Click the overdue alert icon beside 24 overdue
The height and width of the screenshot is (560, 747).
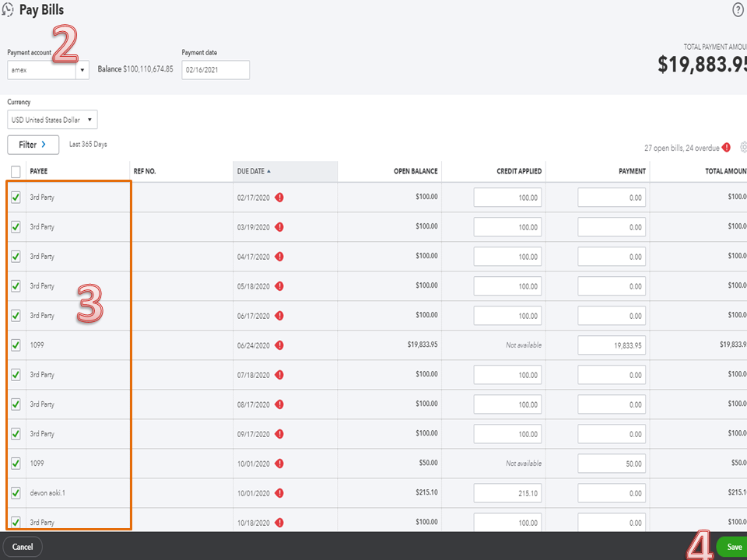point(726,147)
